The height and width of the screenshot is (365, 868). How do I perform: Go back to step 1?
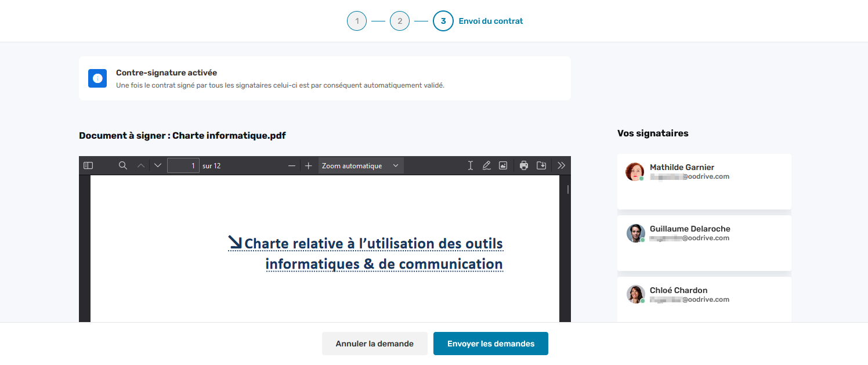357,21
